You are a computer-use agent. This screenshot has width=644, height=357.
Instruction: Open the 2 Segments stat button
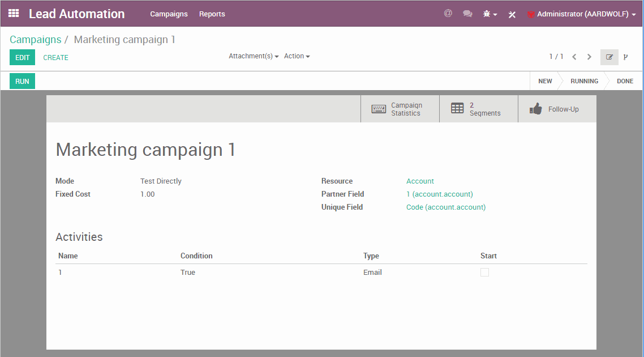tap(478, 109)
